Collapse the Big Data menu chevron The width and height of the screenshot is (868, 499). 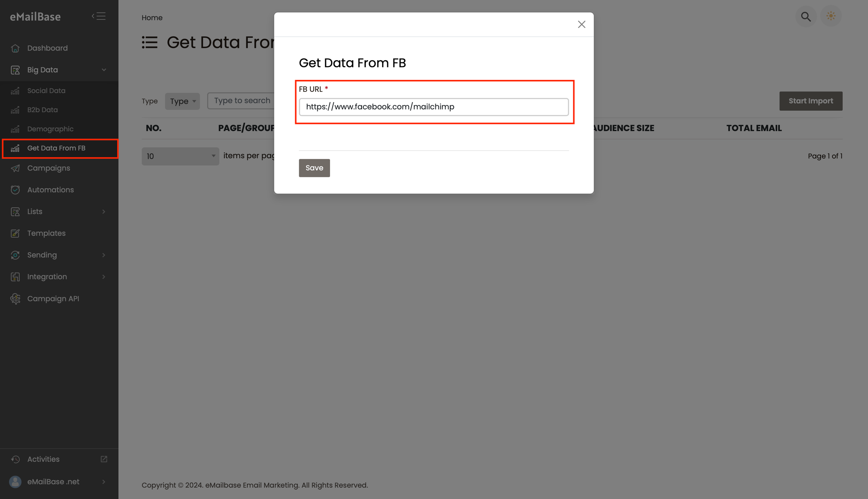tap(104, 70)
